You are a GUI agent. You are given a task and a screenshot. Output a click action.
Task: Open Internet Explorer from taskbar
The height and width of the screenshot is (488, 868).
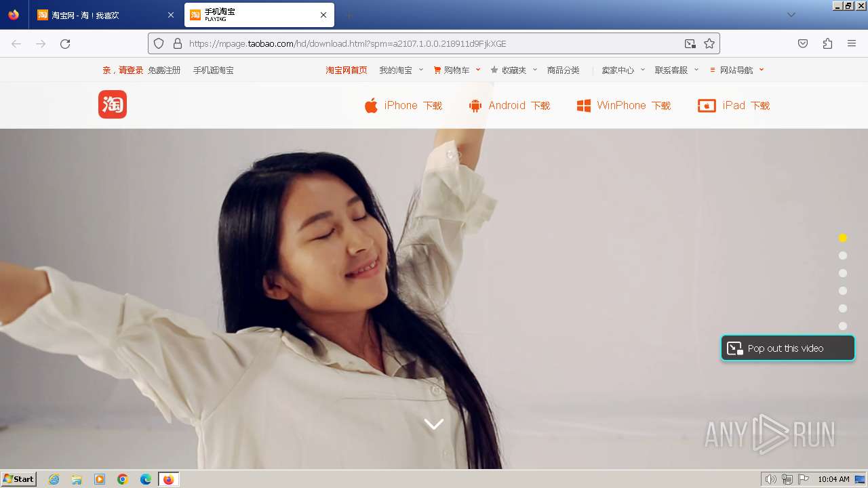[54, 479]
